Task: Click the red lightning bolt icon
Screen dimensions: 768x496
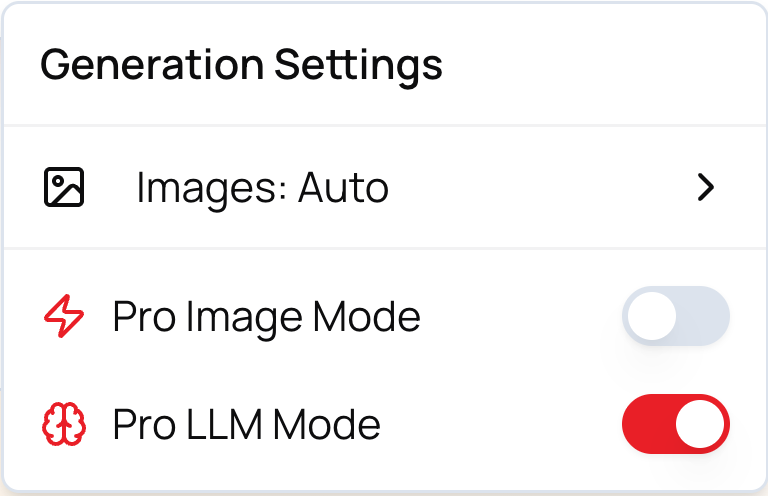Action: (64, 318)
